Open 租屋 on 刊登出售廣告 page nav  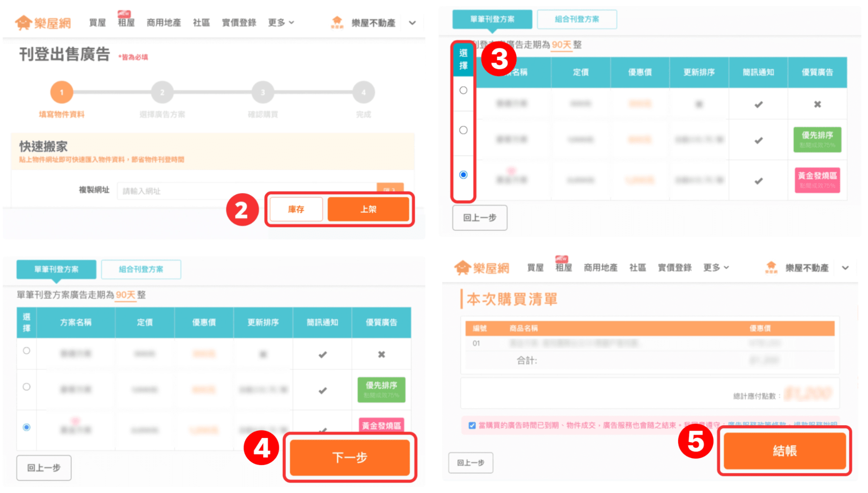(x=126, y=23)
